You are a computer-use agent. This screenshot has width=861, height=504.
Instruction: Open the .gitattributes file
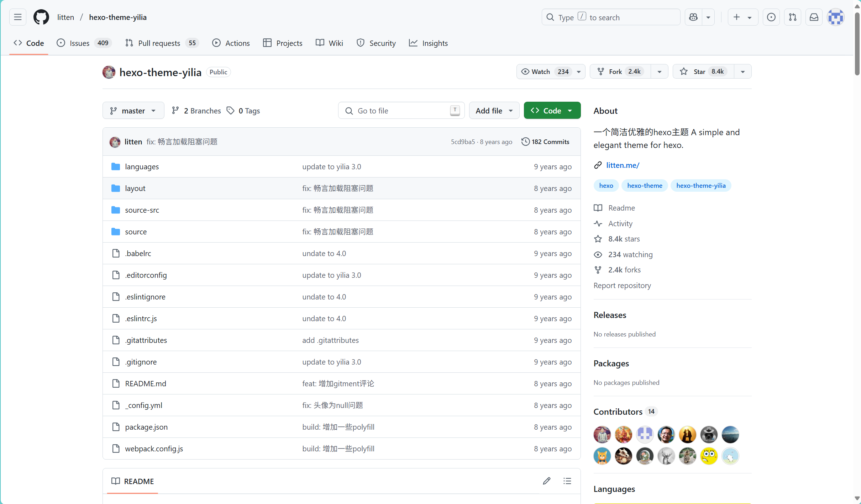[146, 340]
